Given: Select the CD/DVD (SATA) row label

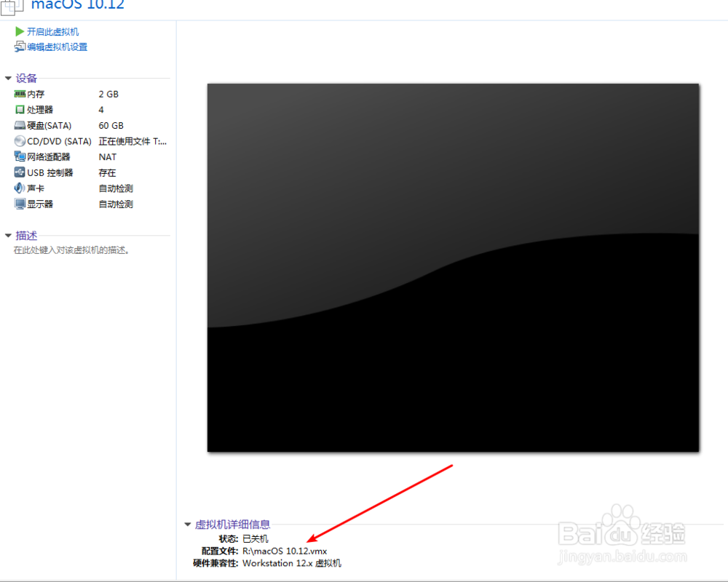Looking at the screenshot, I should point(59,141).
